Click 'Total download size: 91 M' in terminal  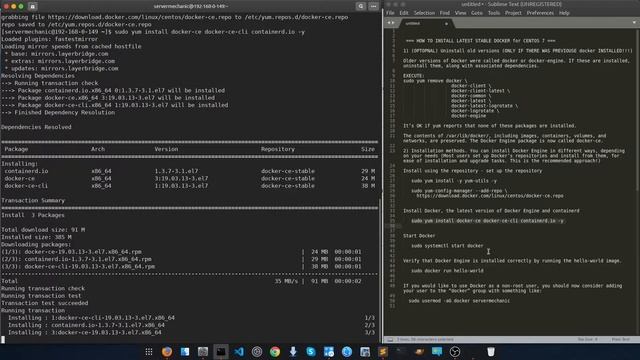(43, 230)
